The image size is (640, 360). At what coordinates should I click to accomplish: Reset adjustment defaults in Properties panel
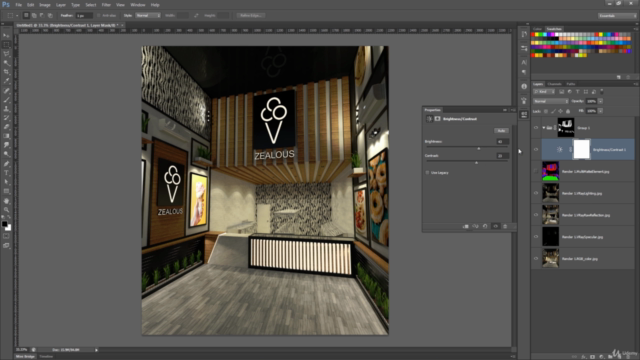pos(485,226)
